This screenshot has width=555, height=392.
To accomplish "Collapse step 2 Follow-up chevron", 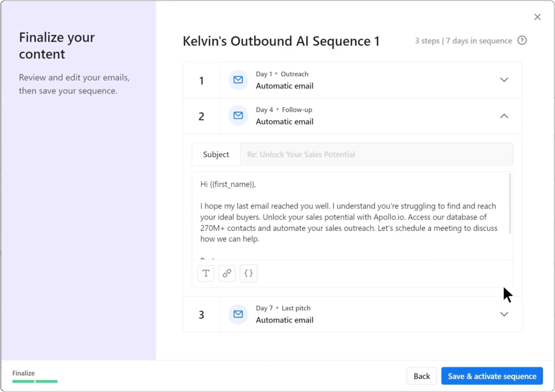I will tap(504, 116).
